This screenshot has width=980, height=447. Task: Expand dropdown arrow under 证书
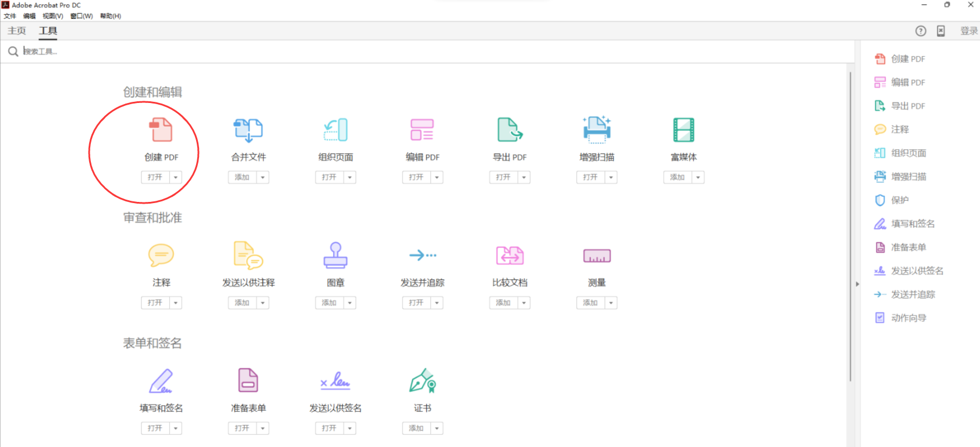(x=437, y=428)
